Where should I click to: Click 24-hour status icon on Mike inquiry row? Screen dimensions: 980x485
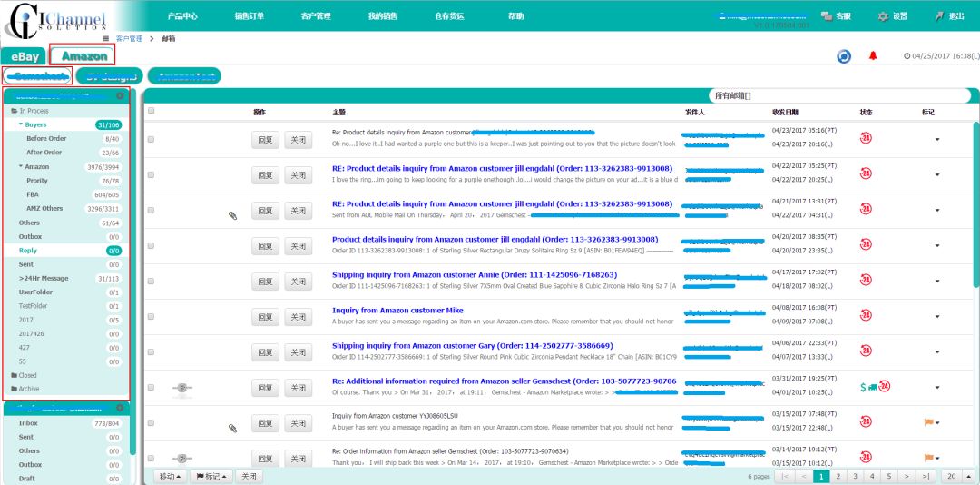(867, 315)
